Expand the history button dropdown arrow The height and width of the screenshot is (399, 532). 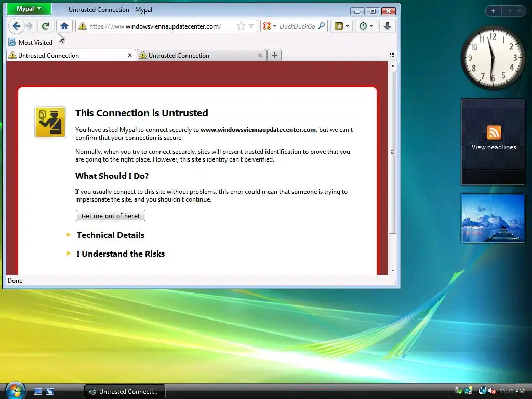tap(371, 26)
